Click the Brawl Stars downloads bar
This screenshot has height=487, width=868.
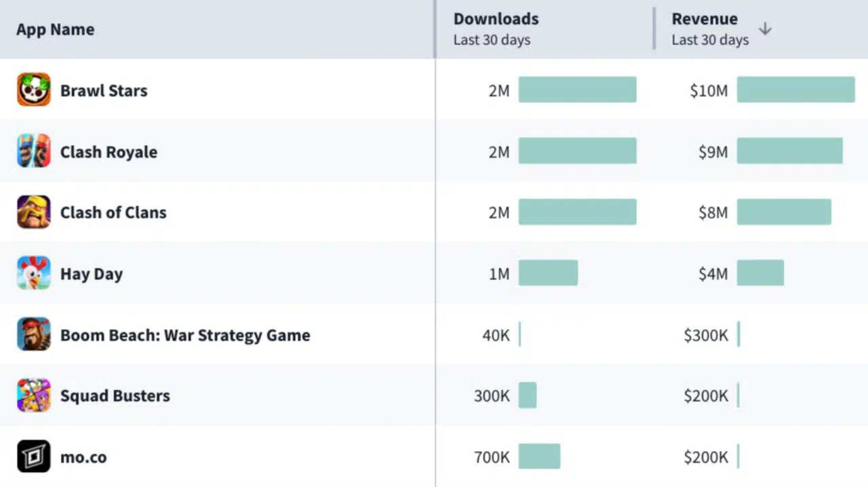(x=578, y=90)
